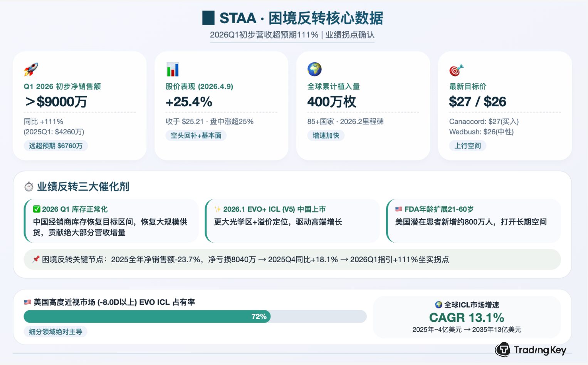
Task: Click the stopwatch icon beside 业绩反转三大催化剂
Action: pos(29,187)
